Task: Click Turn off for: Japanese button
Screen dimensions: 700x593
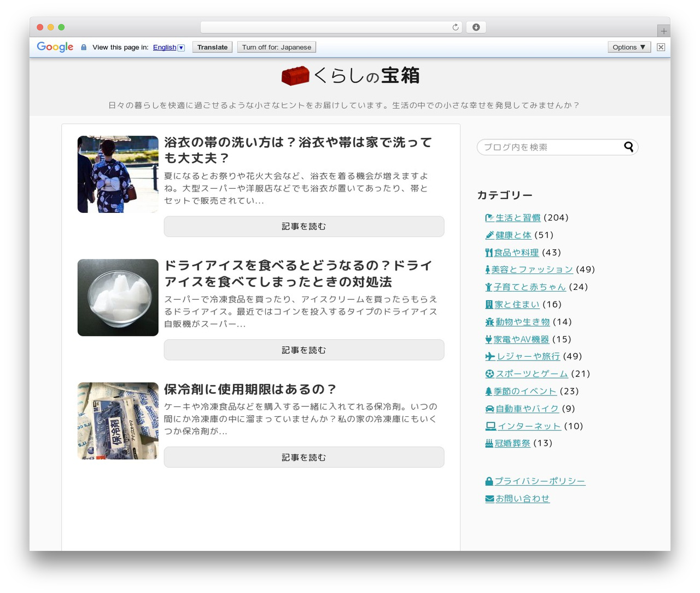Action: pyautogui.click(x=276, y=47)
